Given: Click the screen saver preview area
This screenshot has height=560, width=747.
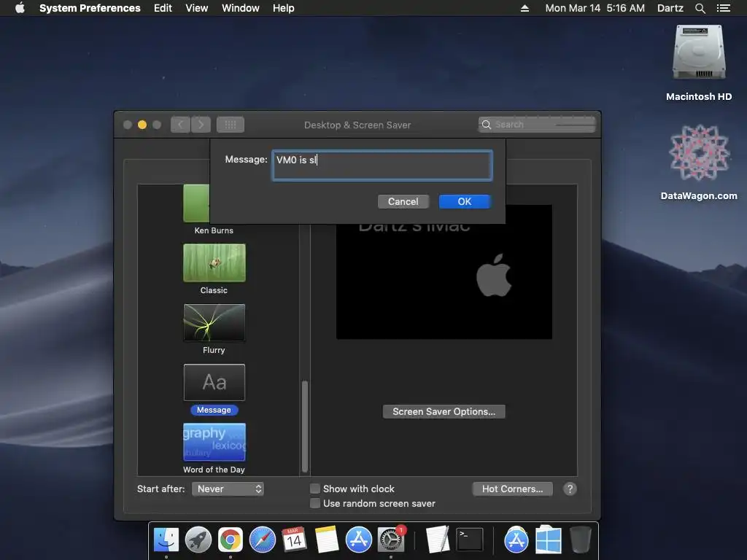Looking at the screenshot, I should click(x=444, y=281).
